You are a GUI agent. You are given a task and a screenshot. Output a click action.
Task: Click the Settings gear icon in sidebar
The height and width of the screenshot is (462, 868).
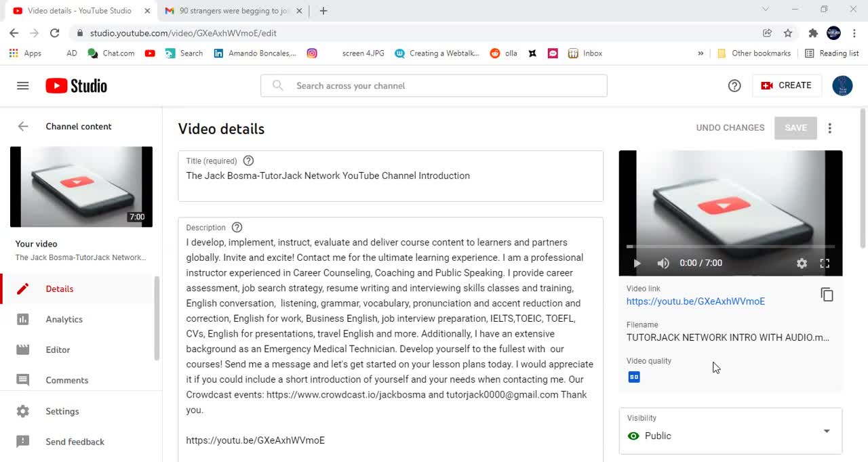23,411
